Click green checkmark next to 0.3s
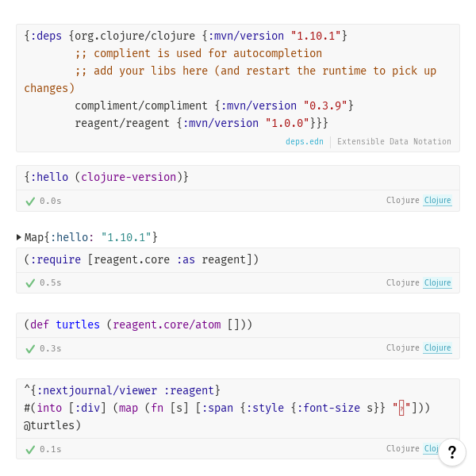 pos(30,348)
